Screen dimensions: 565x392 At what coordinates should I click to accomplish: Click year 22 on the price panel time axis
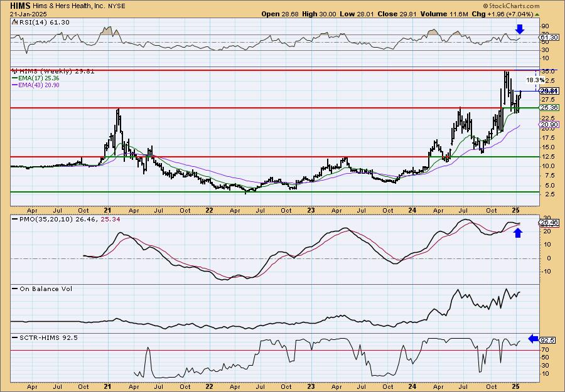(x=209, y=211)
